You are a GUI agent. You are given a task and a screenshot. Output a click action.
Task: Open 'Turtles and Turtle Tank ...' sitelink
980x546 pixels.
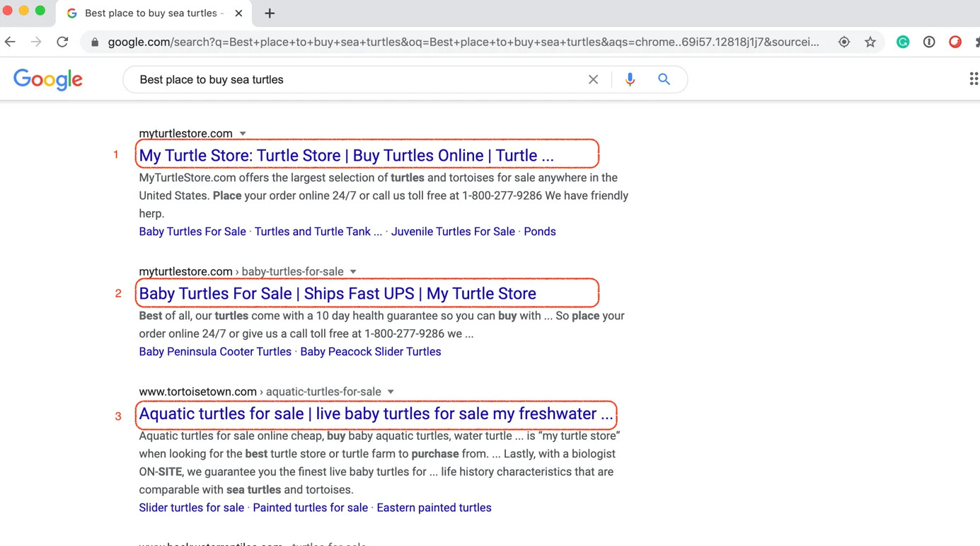click(318, 232)
